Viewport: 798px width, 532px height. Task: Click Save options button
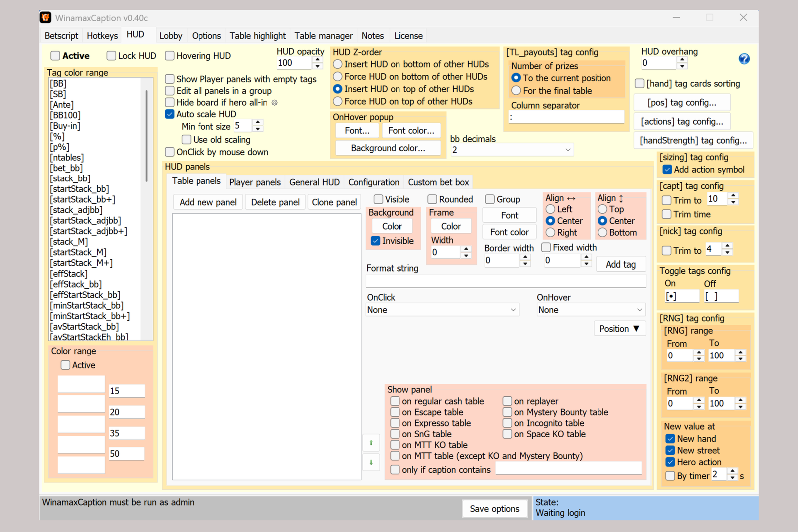[x=494, y=509]
